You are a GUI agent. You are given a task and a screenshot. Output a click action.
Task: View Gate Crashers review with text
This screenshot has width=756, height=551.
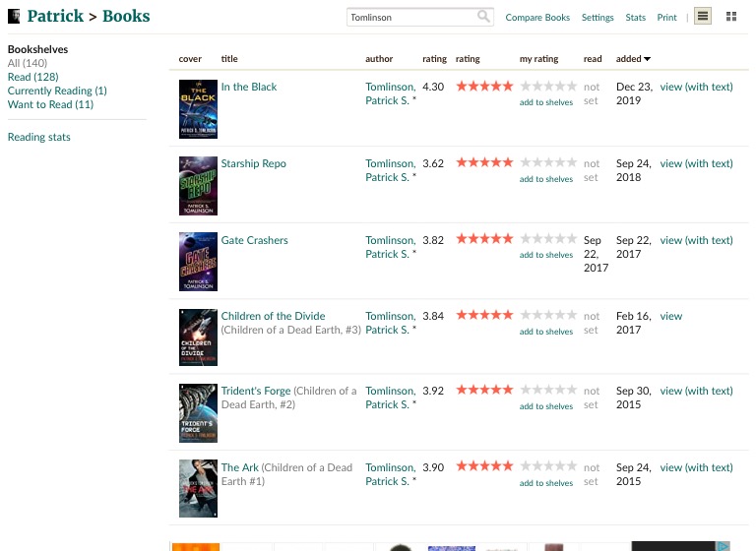(x=696, y=240)
